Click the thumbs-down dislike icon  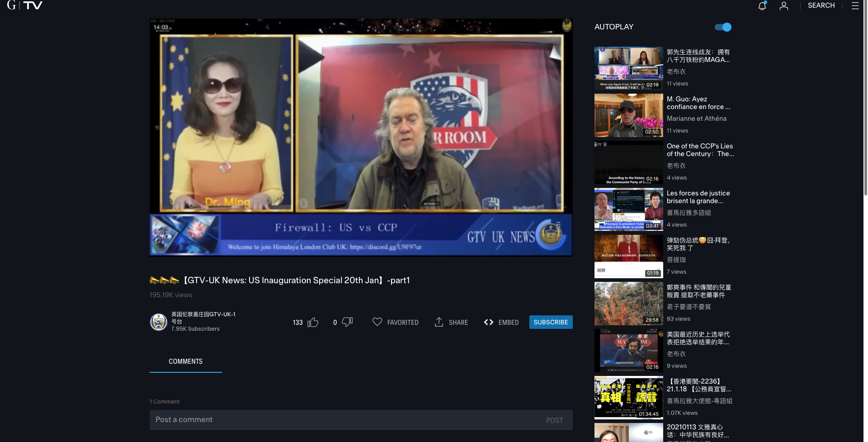coord(347,322)
